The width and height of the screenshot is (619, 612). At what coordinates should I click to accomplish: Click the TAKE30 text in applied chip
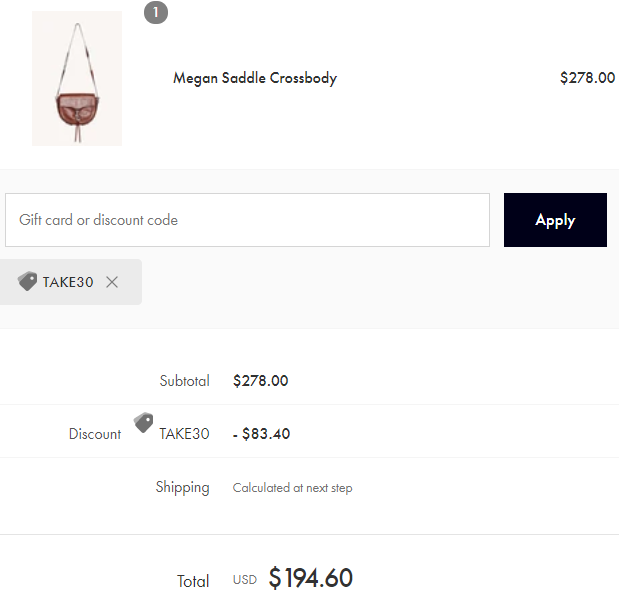pyautogui.click(x=68, y=282)
